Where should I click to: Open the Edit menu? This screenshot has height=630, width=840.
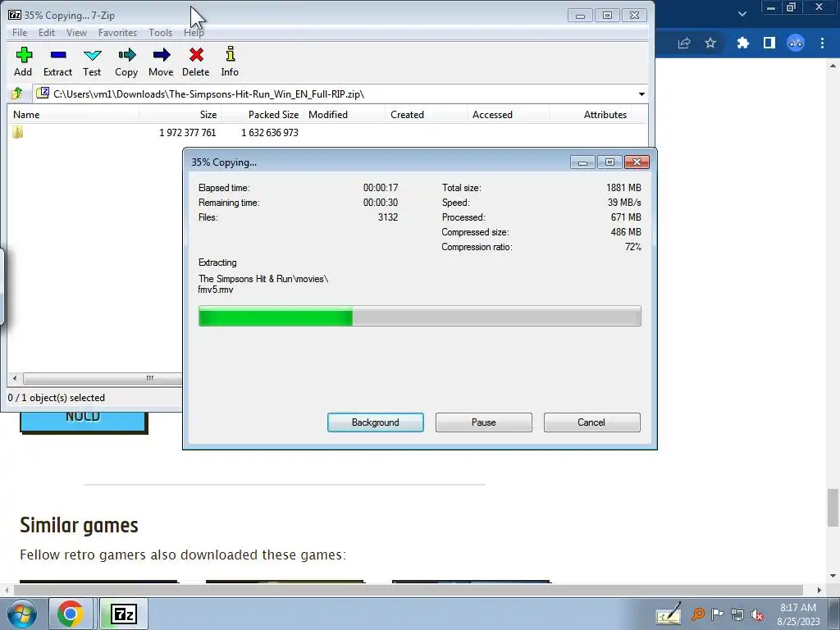(x=47, y=33)
